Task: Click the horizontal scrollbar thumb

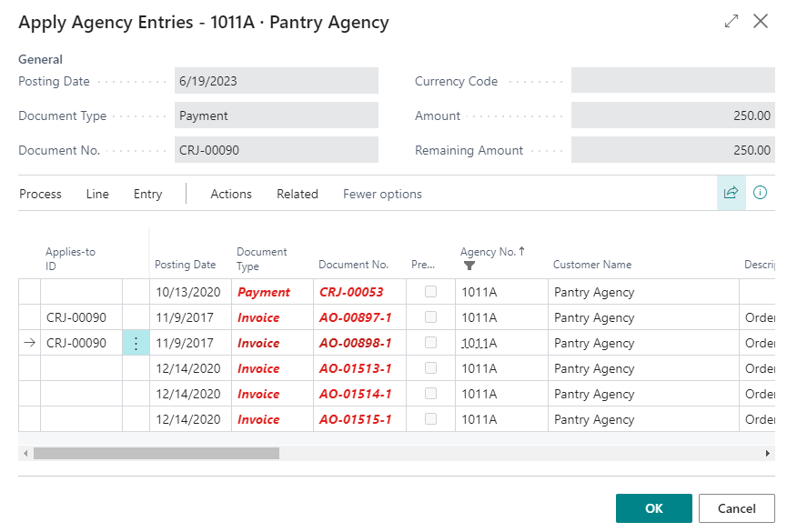Action: (x=156, y=453)
